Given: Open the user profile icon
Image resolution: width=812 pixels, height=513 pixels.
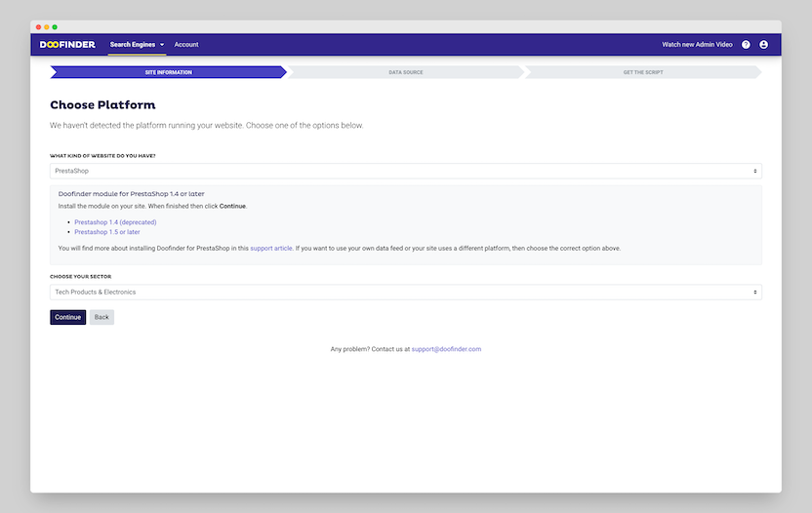Looking at the screenshot, I should pos(763,45).
